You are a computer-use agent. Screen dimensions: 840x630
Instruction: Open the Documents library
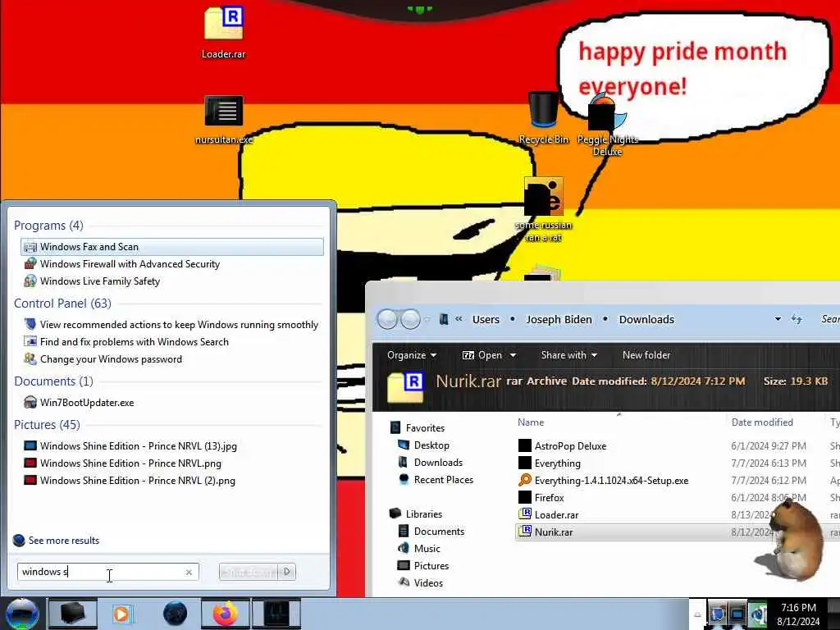coord(431,531)
